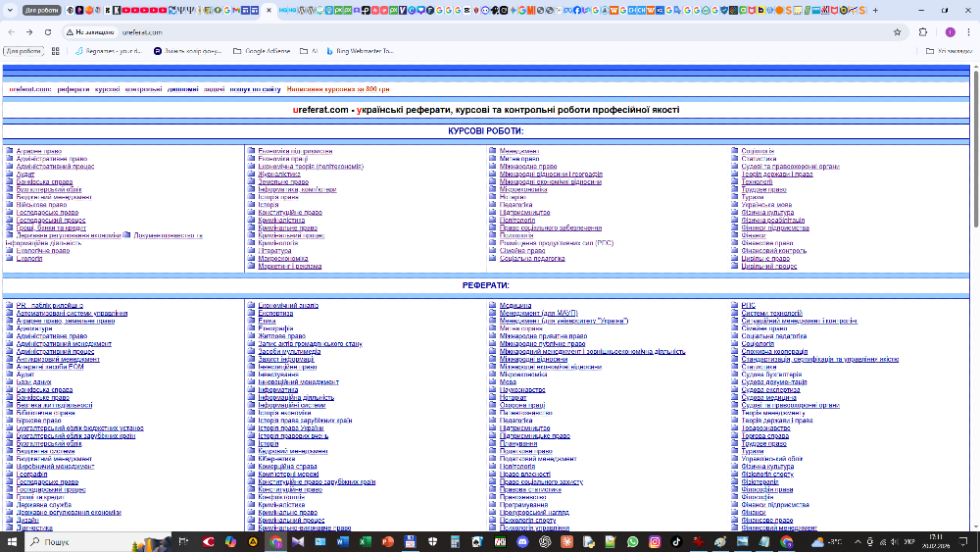980x552 pixels.
Task: Open the browser extensions puzzle icon
Action: coord(924,32)
